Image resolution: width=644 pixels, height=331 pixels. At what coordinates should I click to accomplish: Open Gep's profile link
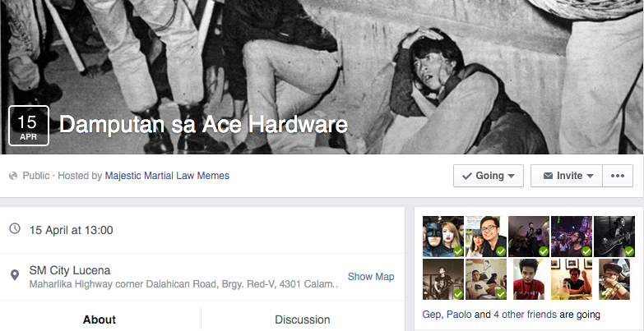click(431, 315)
